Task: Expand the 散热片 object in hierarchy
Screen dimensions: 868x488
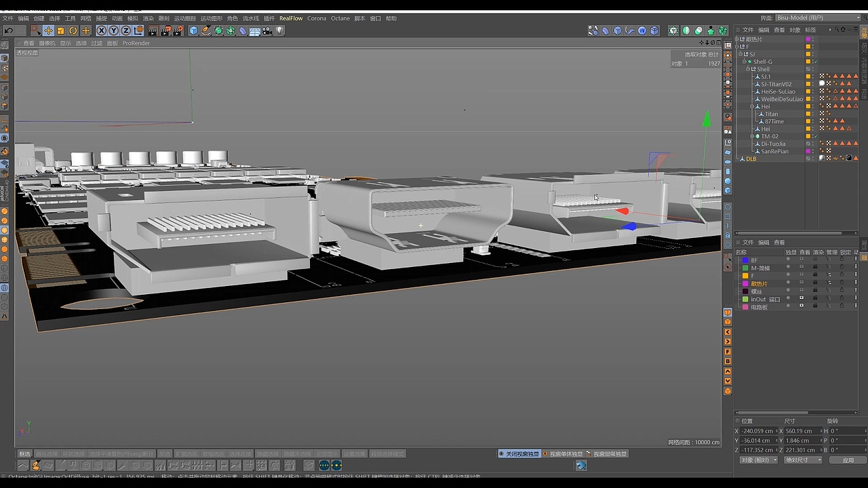Action: pos(738,39)
